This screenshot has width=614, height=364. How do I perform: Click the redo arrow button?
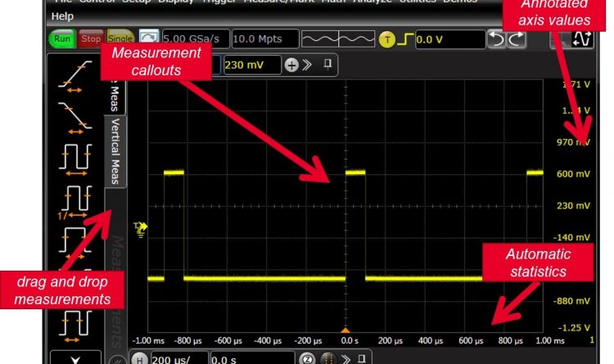pyautogui.click(x=517, y=39)
